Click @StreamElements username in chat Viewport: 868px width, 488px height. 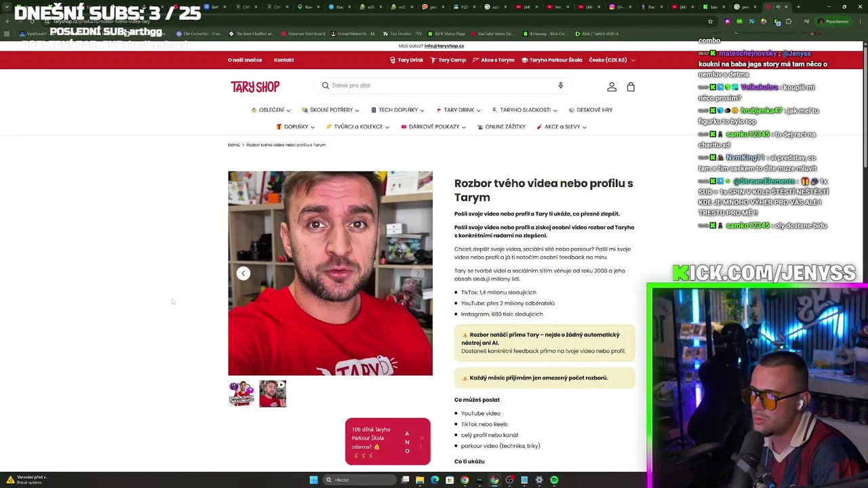pos(764,182)
